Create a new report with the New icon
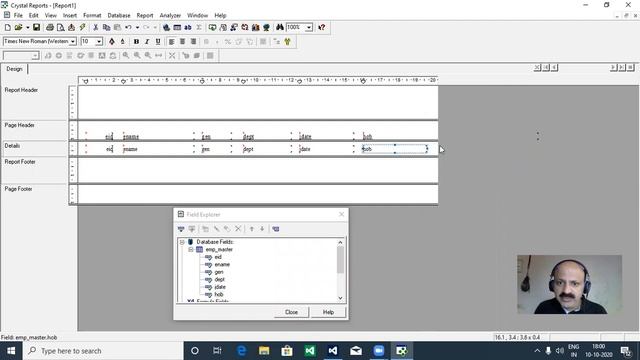The width and height of the screenshot is (640, 360). (7, 27)
